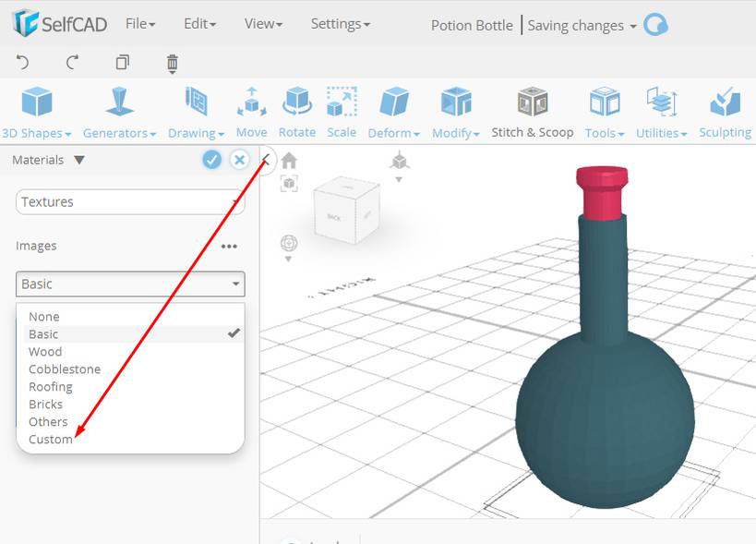Screen dimensions: 756x544
Task: Open the File menu
Action: (139, 24)
